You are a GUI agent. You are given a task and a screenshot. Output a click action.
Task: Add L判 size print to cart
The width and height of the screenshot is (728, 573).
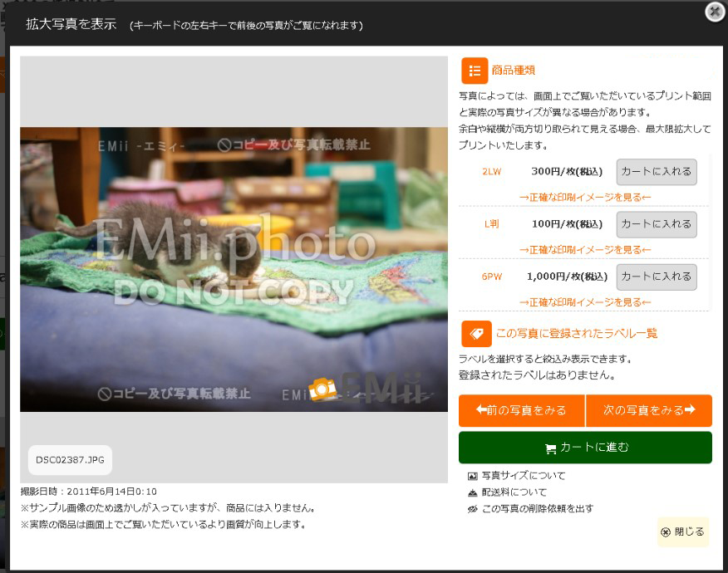(656, 224)
